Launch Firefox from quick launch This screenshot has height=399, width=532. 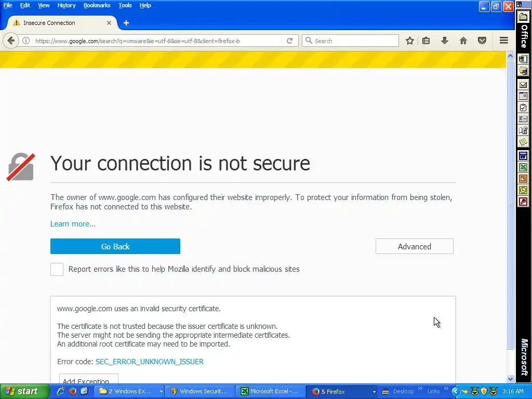pos(72,392)
